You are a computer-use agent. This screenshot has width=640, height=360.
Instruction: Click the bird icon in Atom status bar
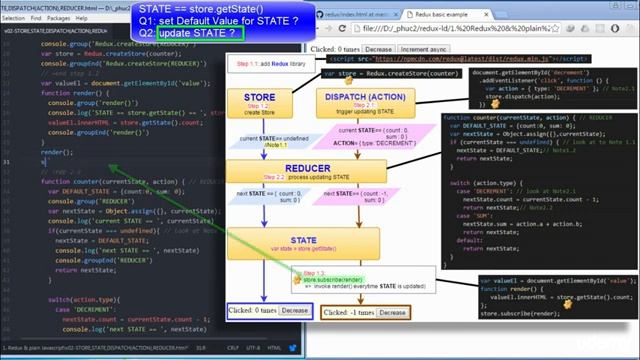(293, 348)
